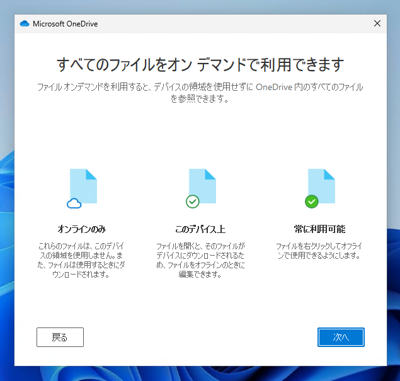
Task: Click the Microsoft OneDrive title text
Action: 65,24
